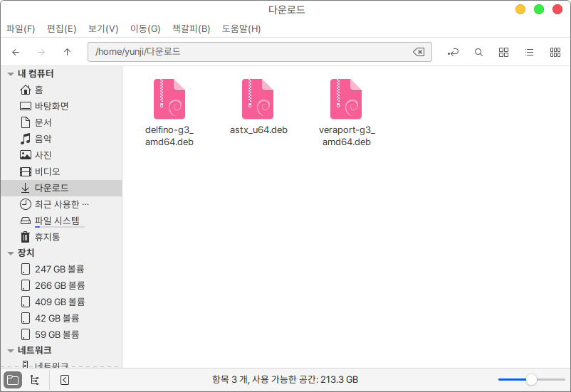Toggle the location entry mode icon
The width and height of the screenshot is (571, 392).
click(x=453, y=52)
